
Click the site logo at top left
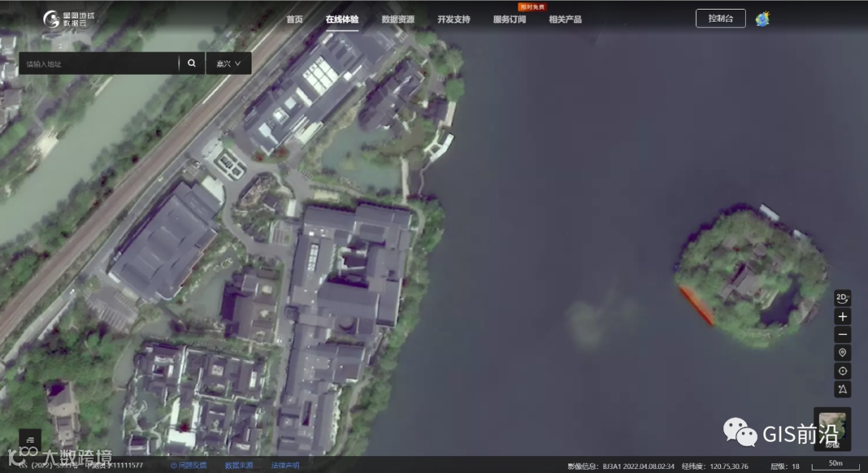(x=69, y=18)
